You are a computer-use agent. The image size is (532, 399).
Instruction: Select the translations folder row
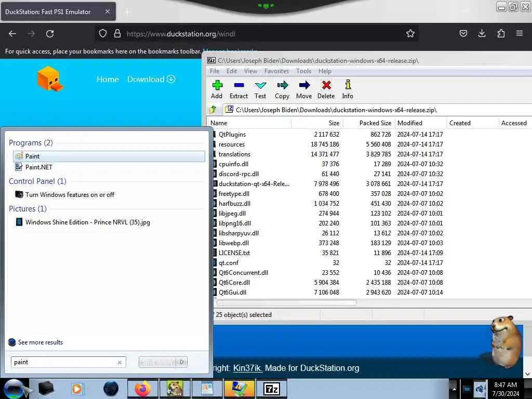234,154
